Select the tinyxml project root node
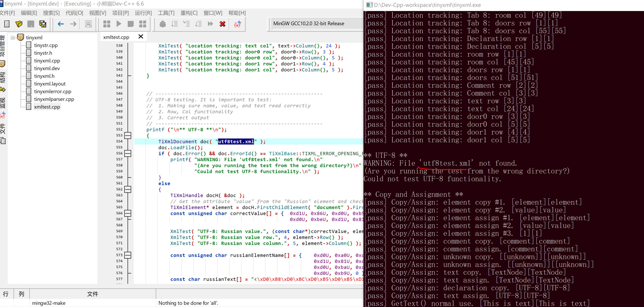The width and height of the screenshot is (644, 307). [34, 38]
